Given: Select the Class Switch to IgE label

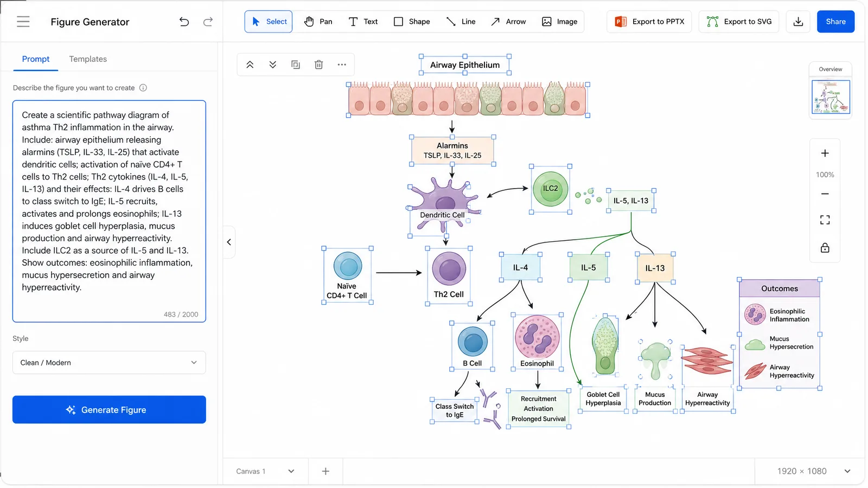Looking at the screenshot, I should (455, 410).
